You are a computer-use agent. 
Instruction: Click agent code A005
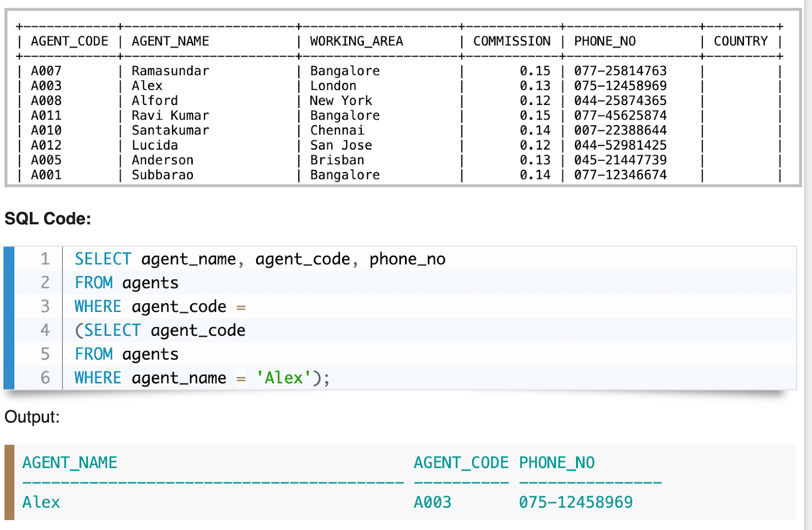46,160
